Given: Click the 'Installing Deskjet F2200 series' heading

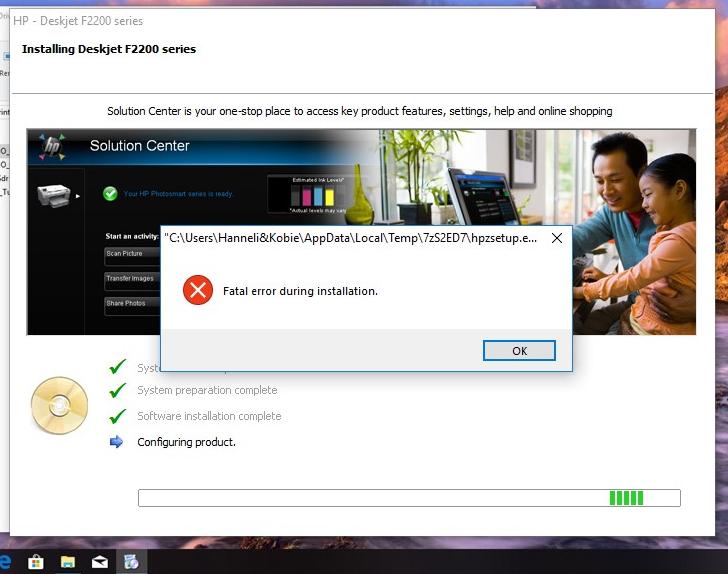Looking at the screenshot, I should point(109,49).
